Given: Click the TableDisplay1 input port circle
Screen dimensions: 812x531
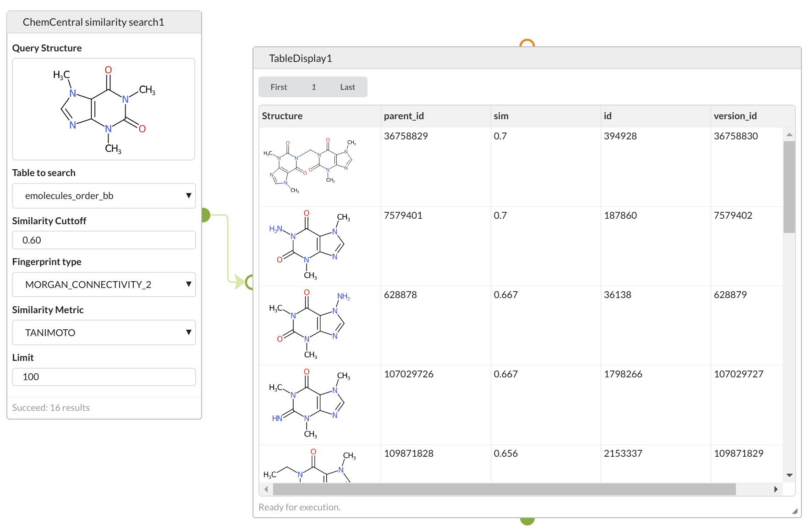Looking at the screenshot, I should pyautogui.click(x=250, y=282).
